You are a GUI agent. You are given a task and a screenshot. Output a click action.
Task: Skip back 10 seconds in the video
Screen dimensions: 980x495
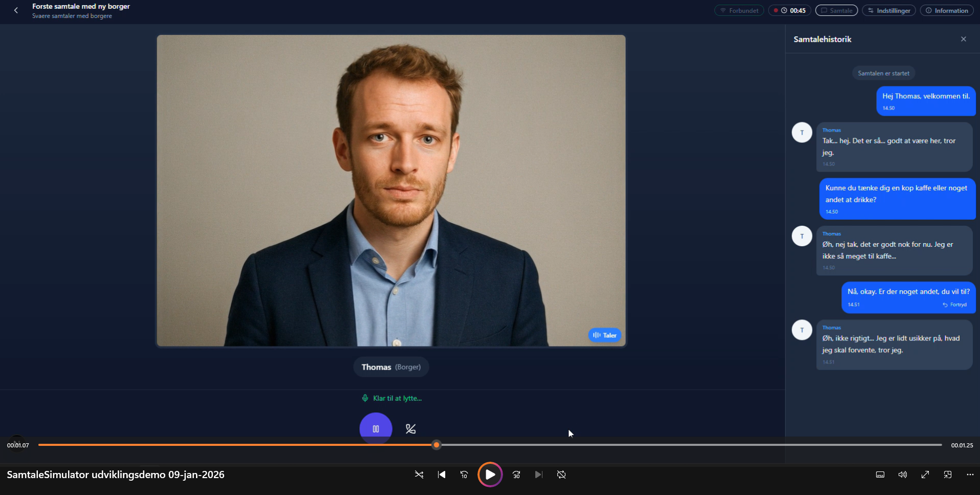coord(464,475)
